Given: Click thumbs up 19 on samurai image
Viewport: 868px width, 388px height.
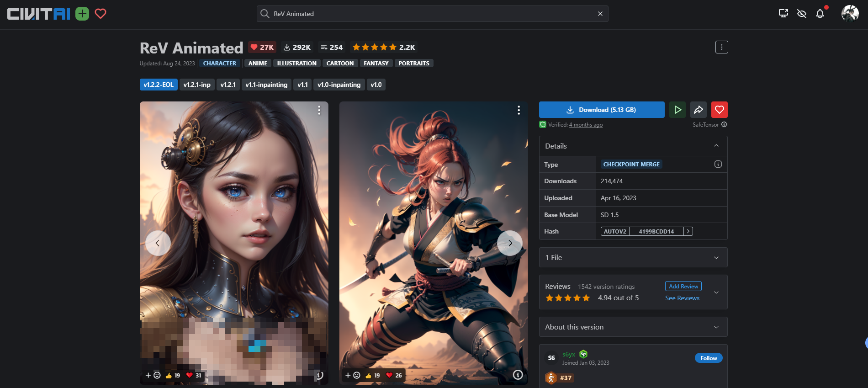Looking at the screenshot, I should tap(372, 375).
